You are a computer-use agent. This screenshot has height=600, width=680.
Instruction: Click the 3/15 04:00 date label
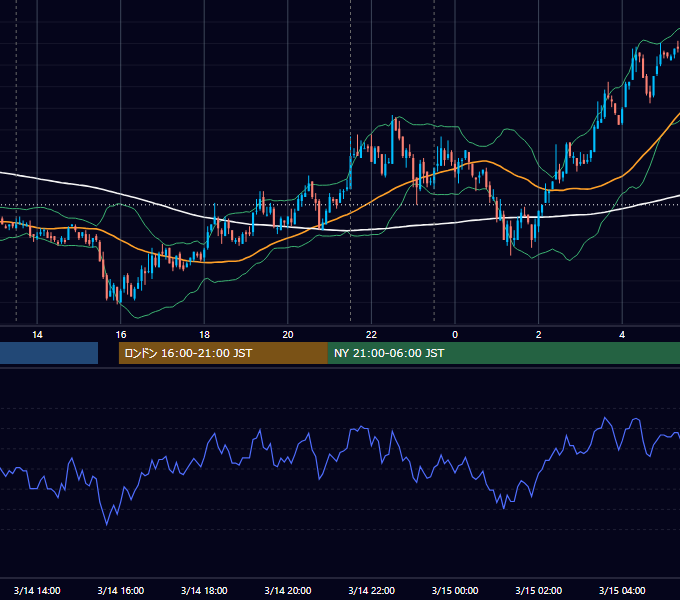[x=622, y=590]
